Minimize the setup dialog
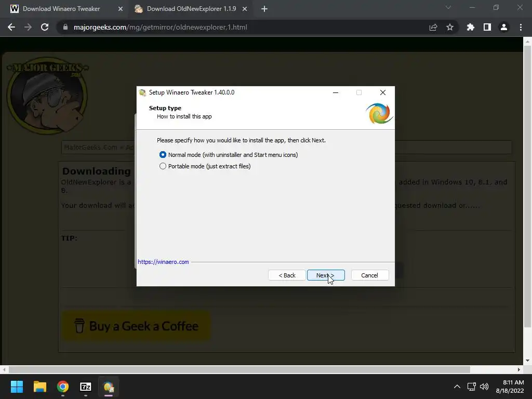Screen dimensions: 532x399 [336, 92]
